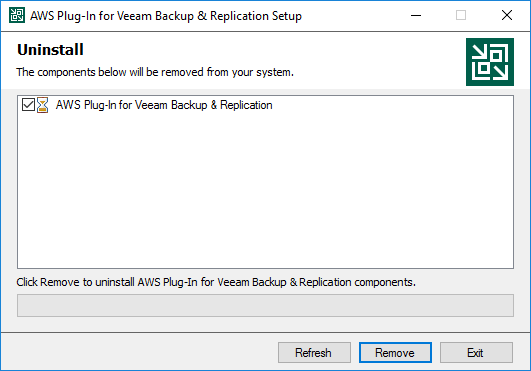
Task: Click the disabled maximize window icon
Action: [461, 16]
